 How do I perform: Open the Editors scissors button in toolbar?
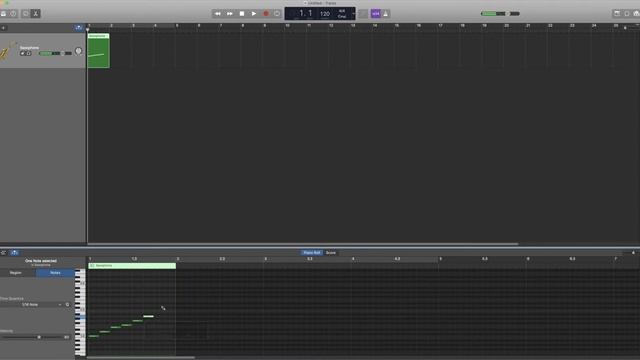[36, 13]
